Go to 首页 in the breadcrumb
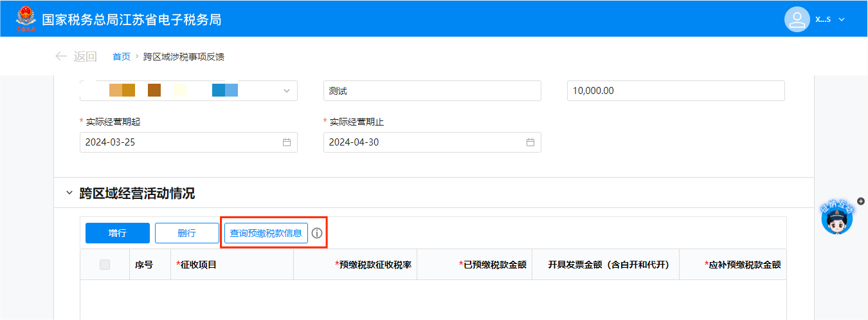868x320 pixels. 122,57
